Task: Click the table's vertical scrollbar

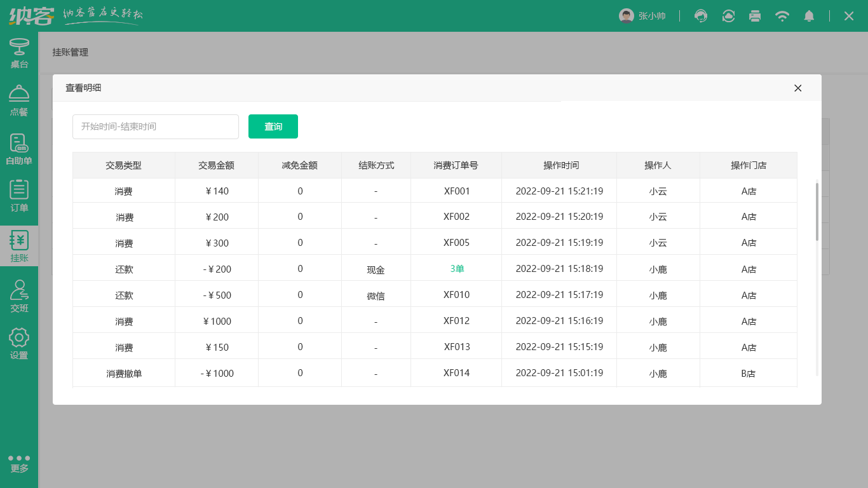Action: coord(817,210)
